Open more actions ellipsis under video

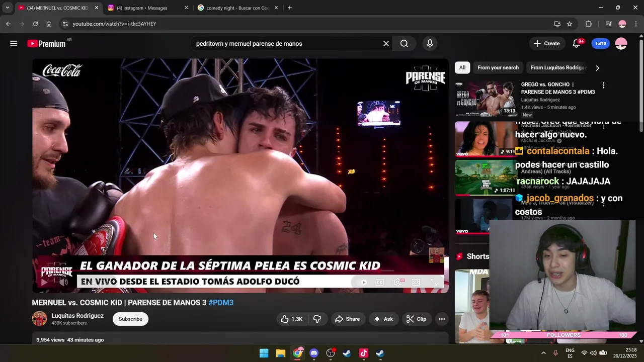[x=442, y=319]
